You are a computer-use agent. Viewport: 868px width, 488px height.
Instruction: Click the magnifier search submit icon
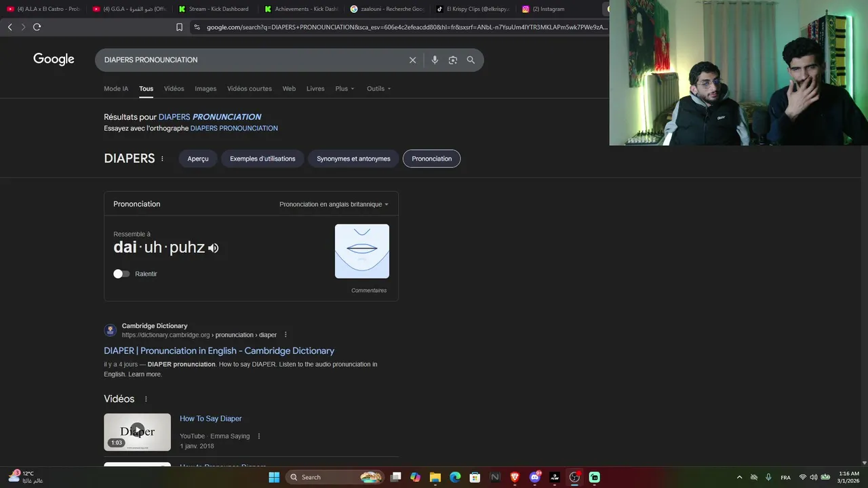(471, 60)
